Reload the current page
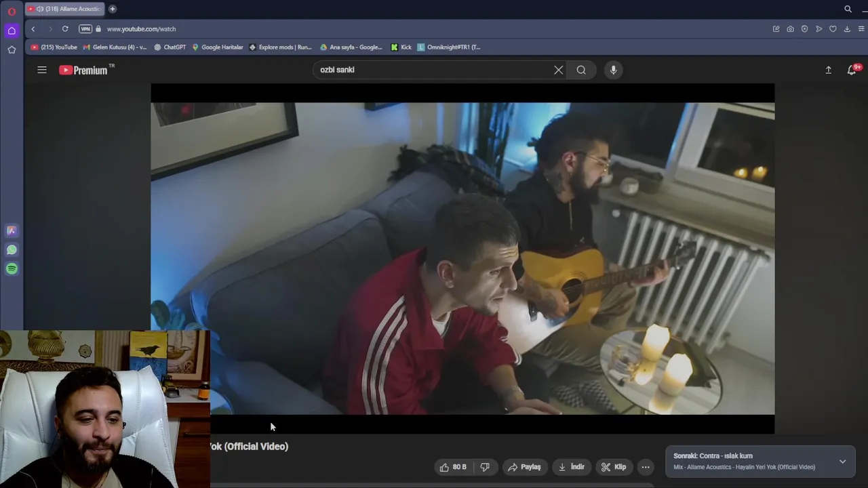This screenshot has width=868, height=488. (x=65, y=29)
